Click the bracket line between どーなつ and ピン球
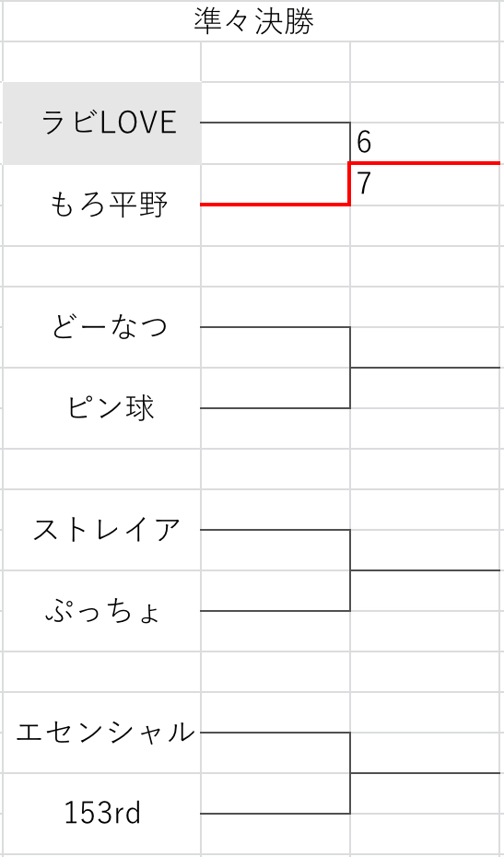 click(350, 368)
